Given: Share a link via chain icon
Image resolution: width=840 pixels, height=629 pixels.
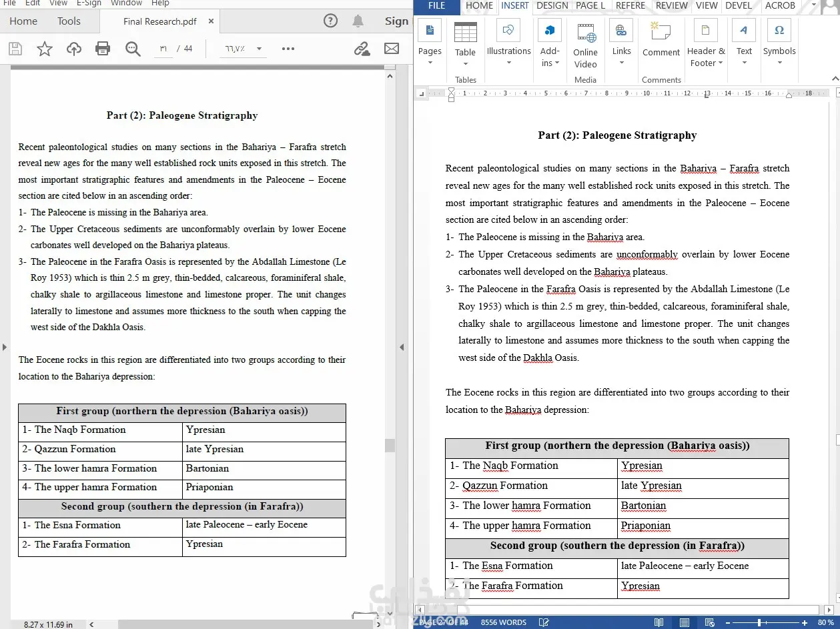Looking at the screenshot, I should pos(362,49).
